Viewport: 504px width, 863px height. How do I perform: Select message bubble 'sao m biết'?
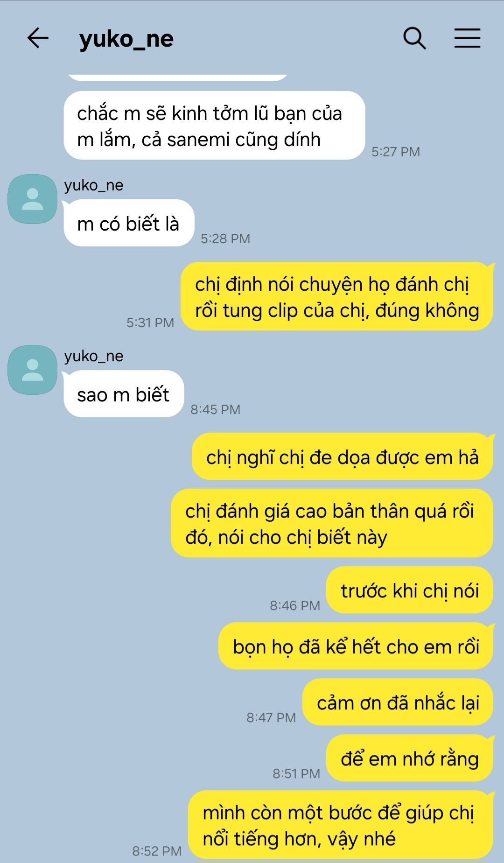point(124,394)
